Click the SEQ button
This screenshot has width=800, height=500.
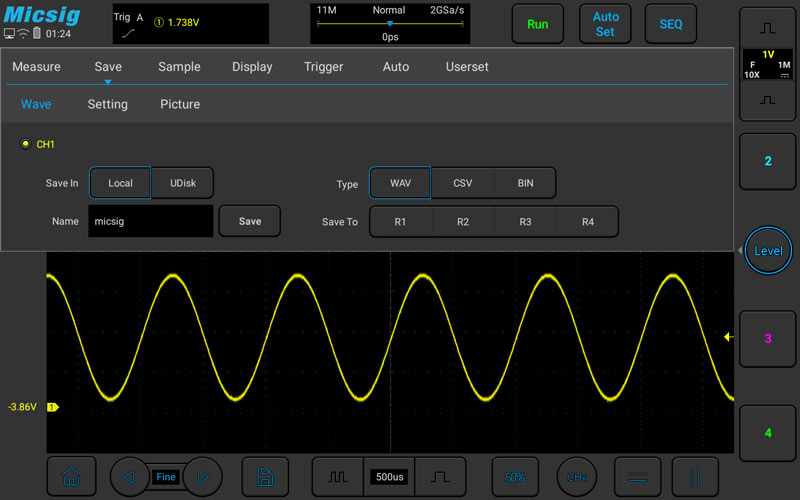click(x=670, y=24)
